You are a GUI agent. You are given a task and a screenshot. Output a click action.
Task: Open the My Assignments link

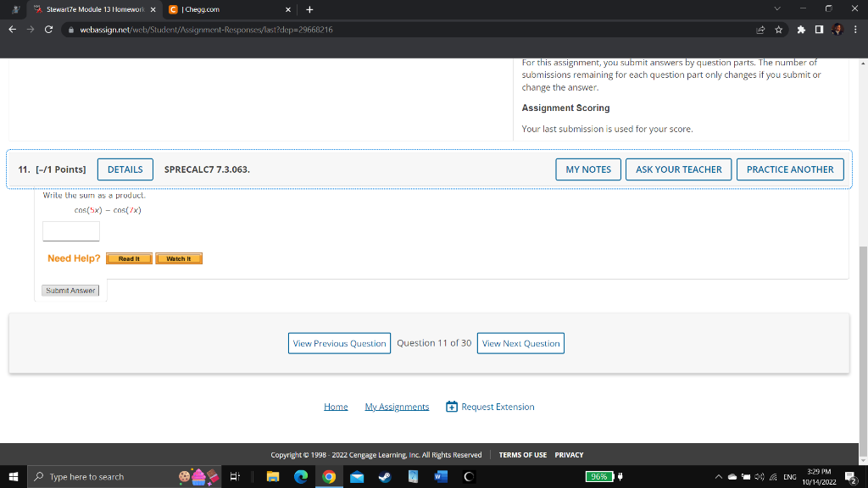click(x=397, y=407)
